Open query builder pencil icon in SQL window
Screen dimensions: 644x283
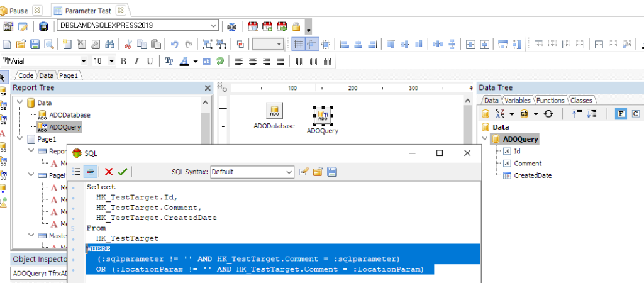(304, 172)
